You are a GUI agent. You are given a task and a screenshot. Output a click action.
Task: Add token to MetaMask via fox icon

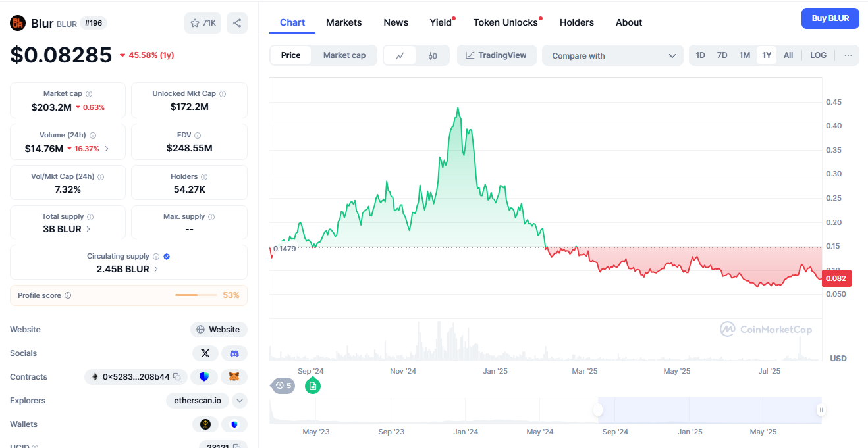coord(234,377)
